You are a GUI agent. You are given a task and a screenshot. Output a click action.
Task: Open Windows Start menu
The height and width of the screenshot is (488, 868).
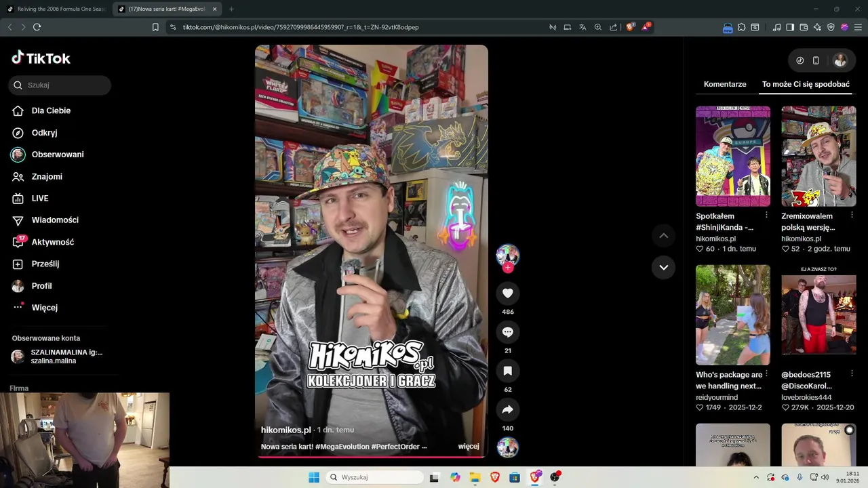coord(314,477)
